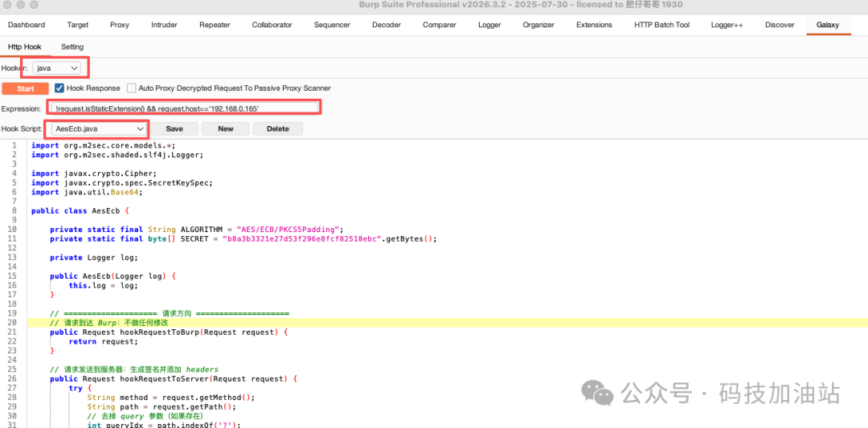Click line number 20 in the gutter
This screenshot has width=868, height=428.
[x=12, y=322]
